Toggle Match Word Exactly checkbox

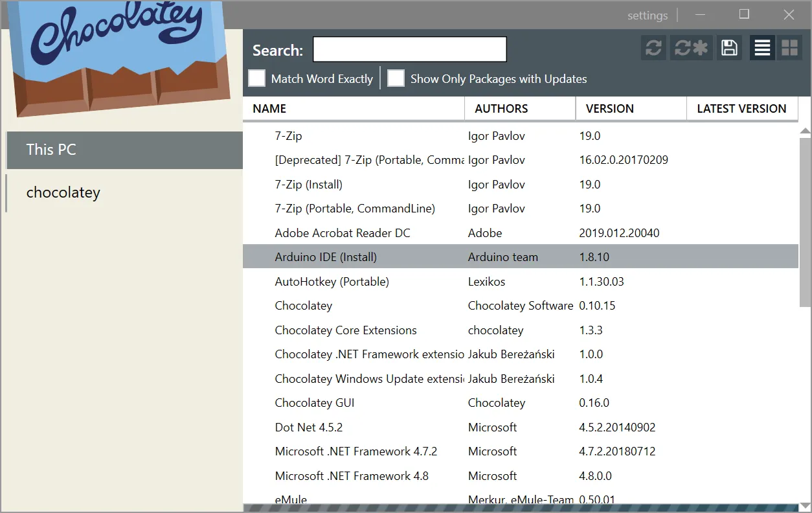pyautogui.click(x=257, y=78)
